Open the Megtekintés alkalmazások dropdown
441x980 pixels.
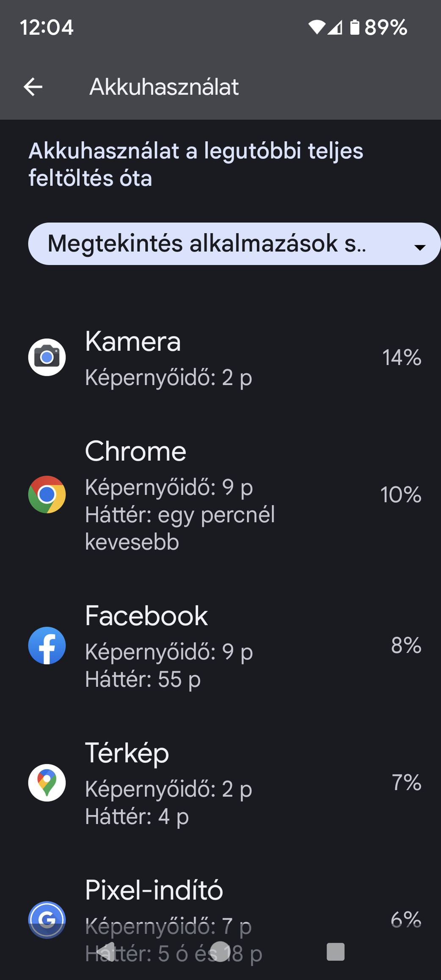(207, 244)
